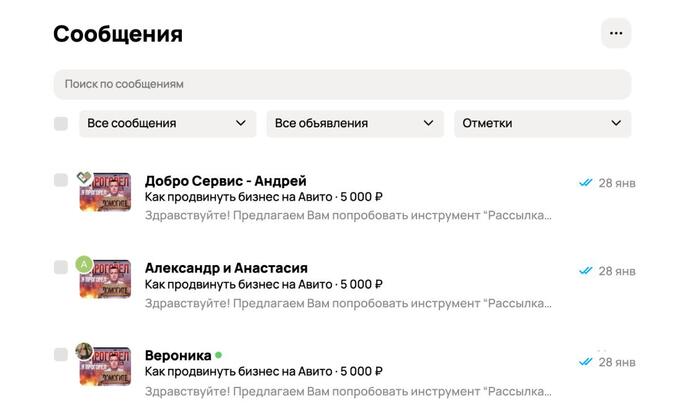Toggle the select-all messages checkbox
700x416 pixels.
[x=61, y=124]
